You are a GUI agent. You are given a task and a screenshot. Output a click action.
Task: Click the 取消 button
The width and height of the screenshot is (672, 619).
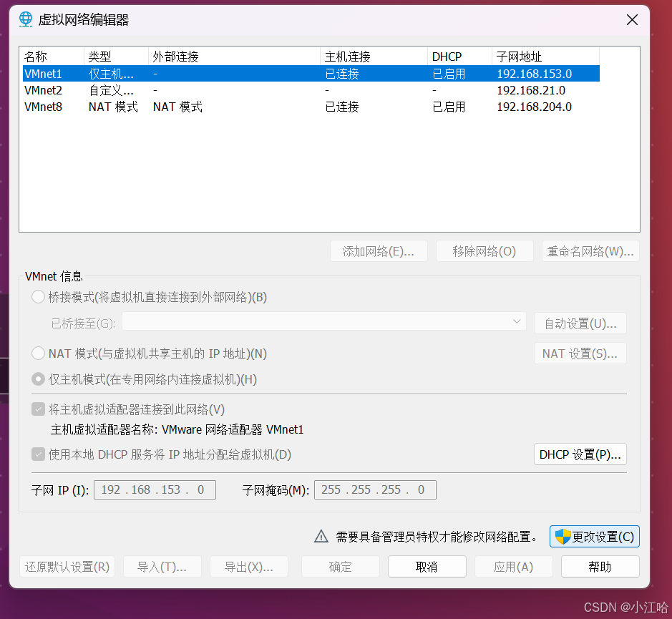[427, 567]
